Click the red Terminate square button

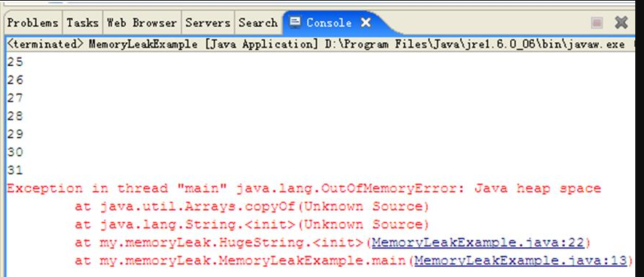pyautogui.click(x=597, y=23)
